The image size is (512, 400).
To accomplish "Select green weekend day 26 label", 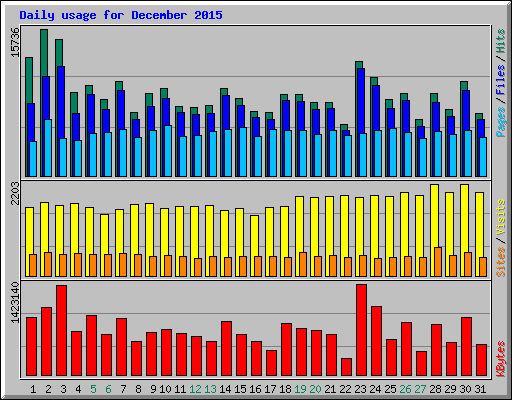I will (x=405, y=389).
